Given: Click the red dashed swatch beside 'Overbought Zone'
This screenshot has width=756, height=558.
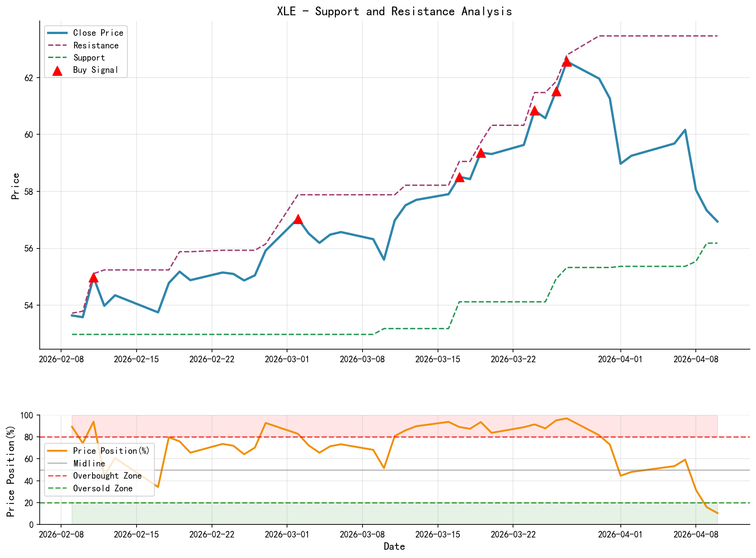Looking at the screenshot, I should coord(58,476).
